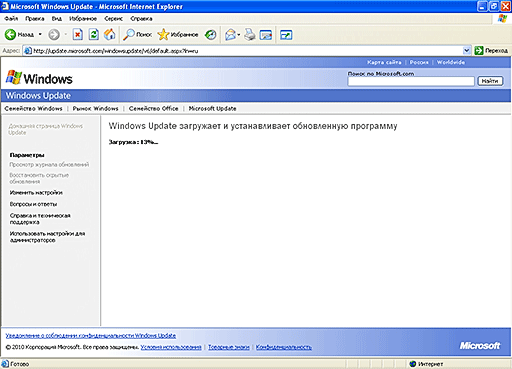Click the Forward arrow button
This screenshot has width=512, height=369.
tap(54, 34)
